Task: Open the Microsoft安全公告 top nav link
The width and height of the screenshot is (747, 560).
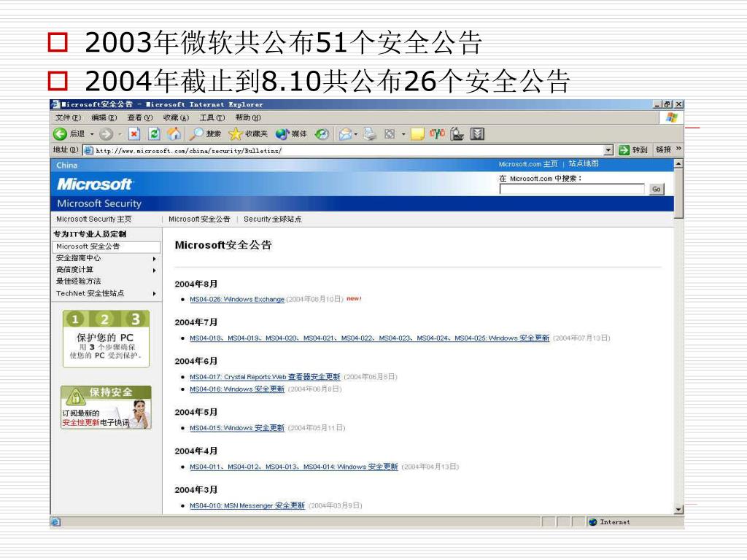Action: (x=199, y=219)
